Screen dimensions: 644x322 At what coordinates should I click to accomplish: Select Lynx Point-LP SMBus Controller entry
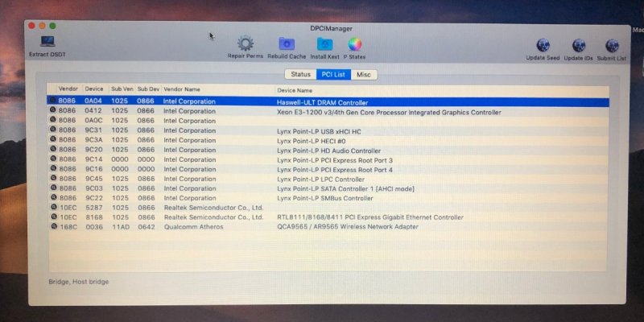click(325, 198)
